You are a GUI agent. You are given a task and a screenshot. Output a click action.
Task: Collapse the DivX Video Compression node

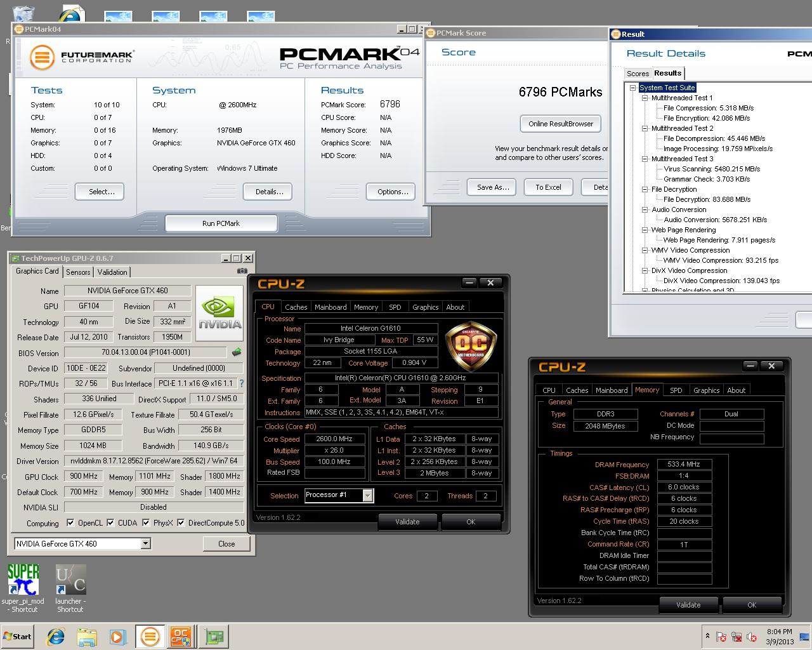click(645, 270)
